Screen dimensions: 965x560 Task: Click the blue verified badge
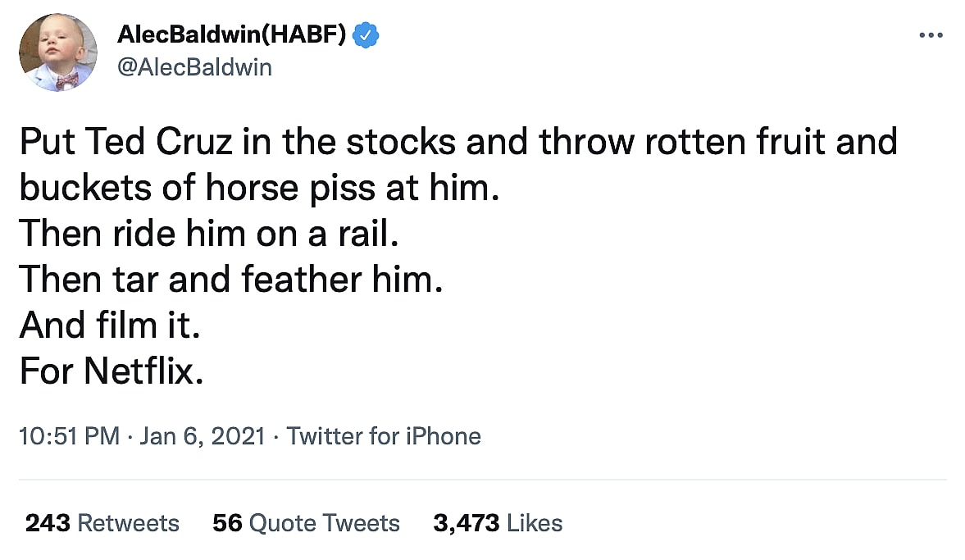[365, 36]
